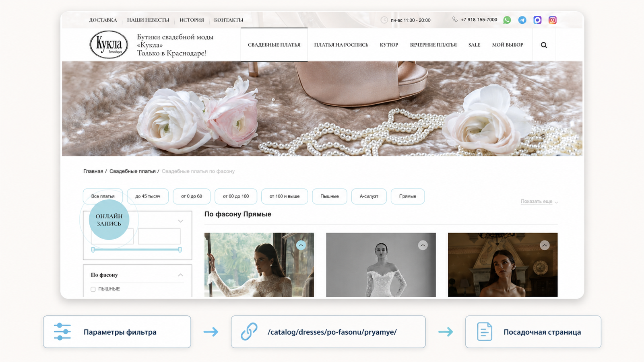Screen dimensions: 644x362
Task: Click the Свадебные платья breadcrumb link
Action: (x=132, y=171)
